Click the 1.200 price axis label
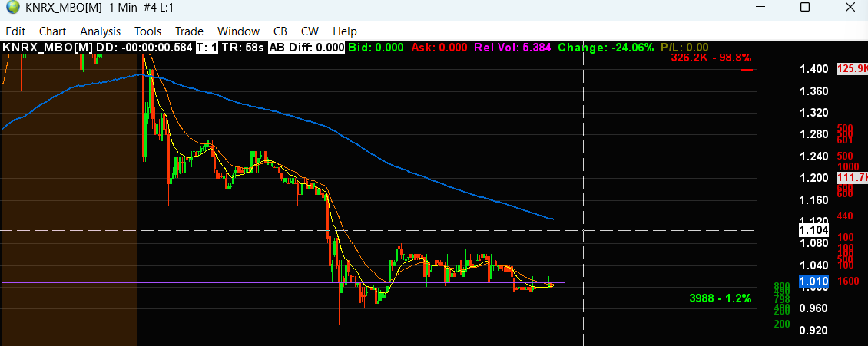Image resolution: width=868 pixels, height=346 pixels. coord(813,177)
